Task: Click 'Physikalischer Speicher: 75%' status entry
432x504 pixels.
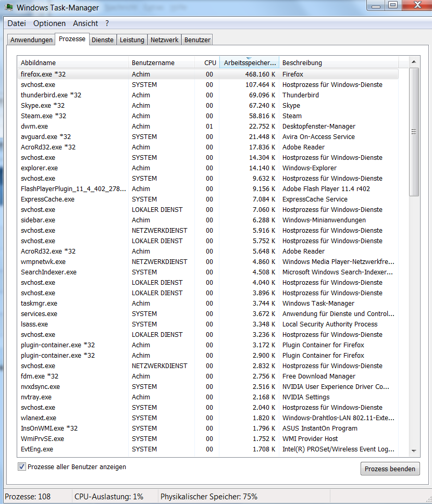Action: pyautogui.click(x=209, y=497)
